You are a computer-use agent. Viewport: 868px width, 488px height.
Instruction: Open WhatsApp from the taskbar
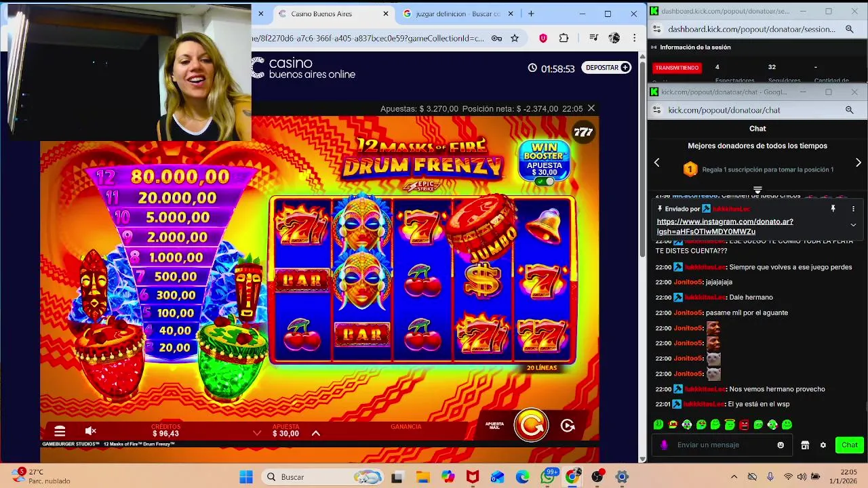(547, 476)
